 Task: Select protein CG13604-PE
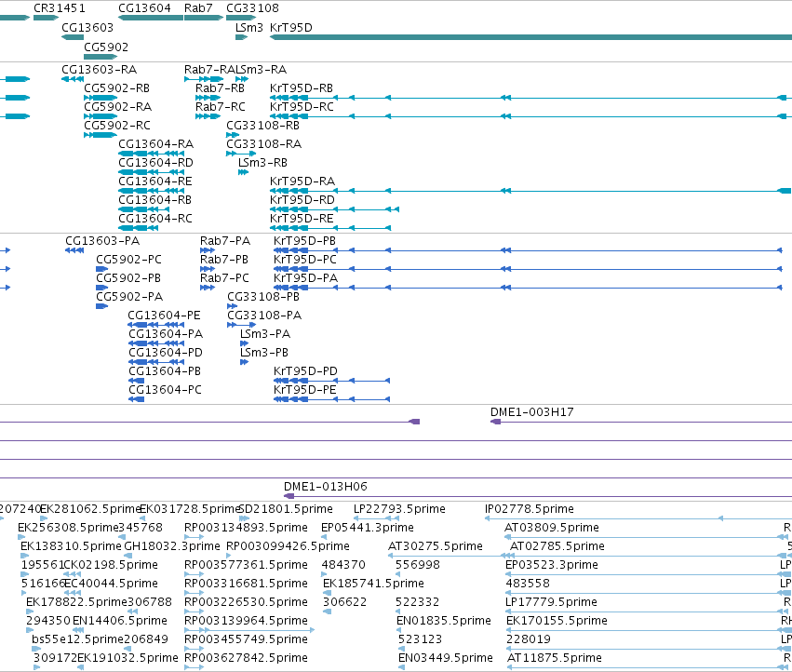click(164, 316)
